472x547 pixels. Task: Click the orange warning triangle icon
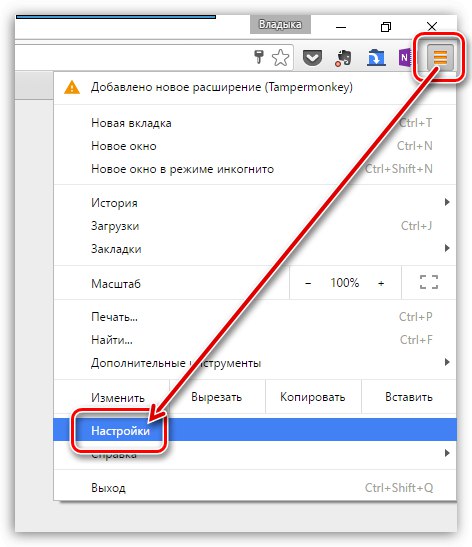point(72,88)
